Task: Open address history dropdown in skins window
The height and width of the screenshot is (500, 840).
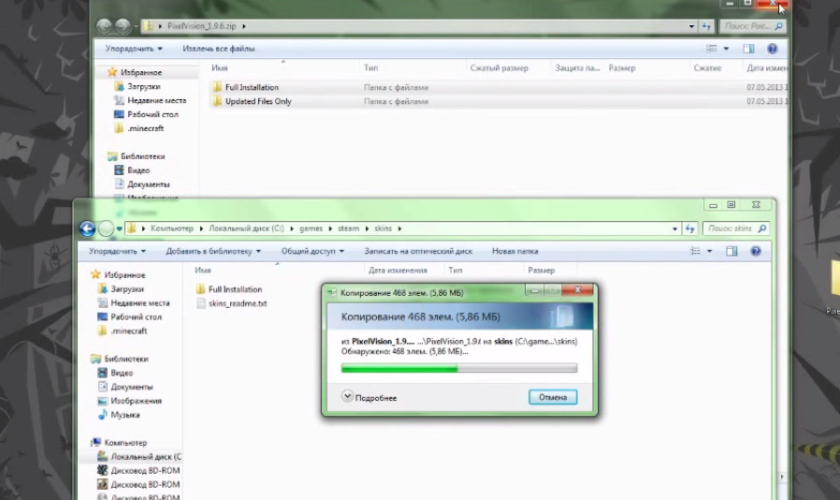Action: click(x=674, y=229)
